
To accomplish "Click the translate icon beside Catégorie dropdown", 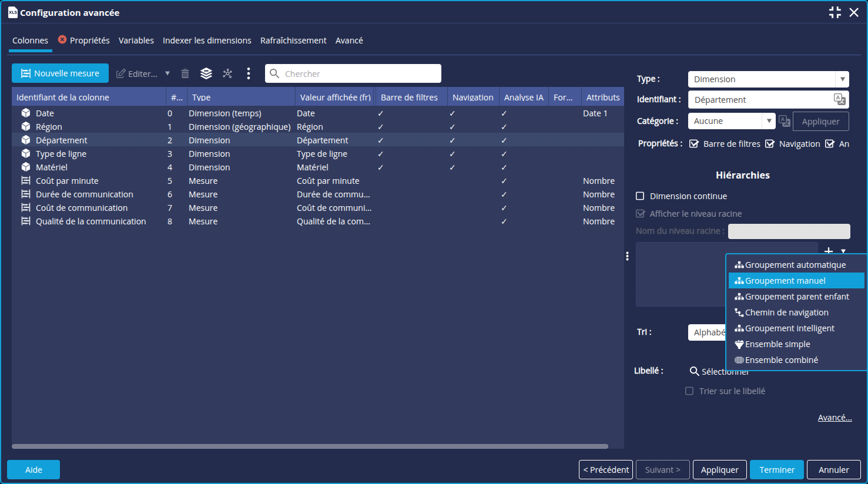I will pos(784,121).
